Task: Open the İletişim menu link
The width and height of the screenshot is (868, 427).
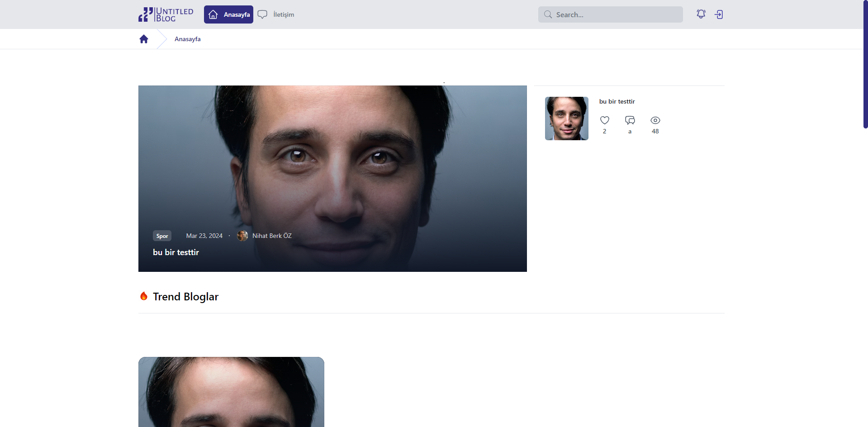Action: point(284,14)
